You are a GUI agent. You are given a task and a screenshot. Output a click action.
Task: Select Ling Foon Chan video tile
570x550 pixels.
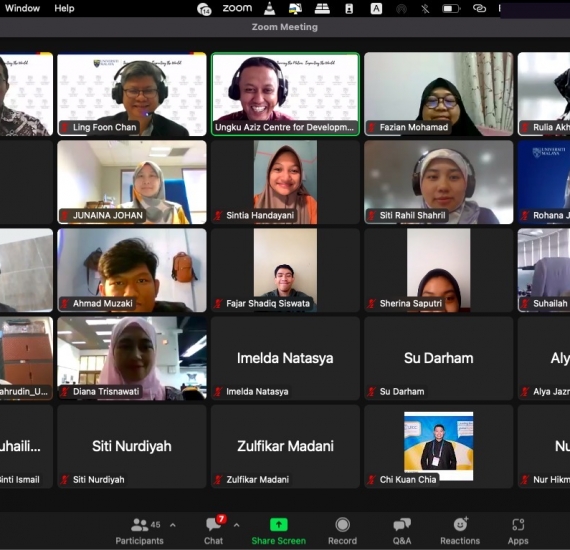(x=132, y=94)
